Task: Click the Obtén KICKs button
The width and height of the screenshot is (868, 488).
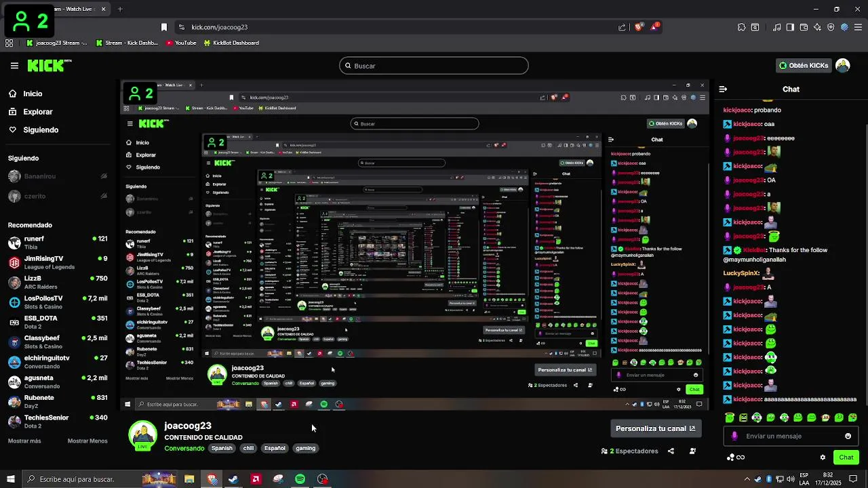Action: tap(804, 66)
